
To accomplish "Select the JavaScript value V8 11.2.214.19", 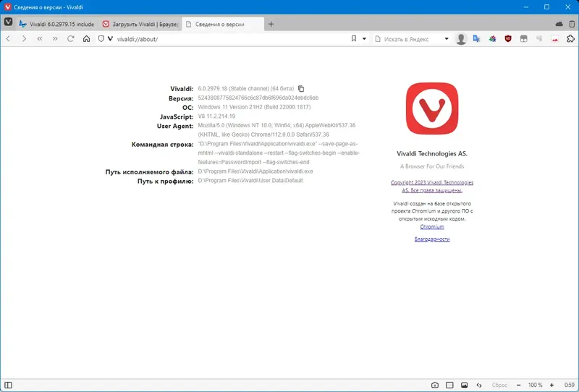I will (x=216, y=116).
